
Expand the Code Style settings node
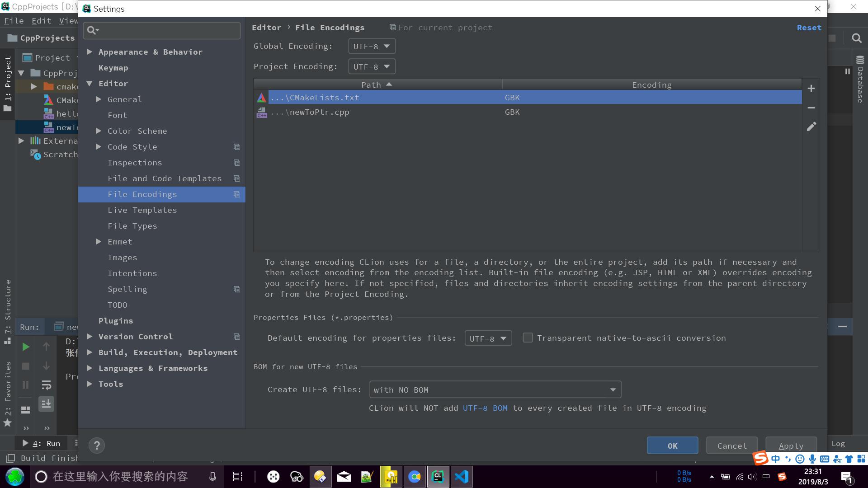tap(99, 147)
